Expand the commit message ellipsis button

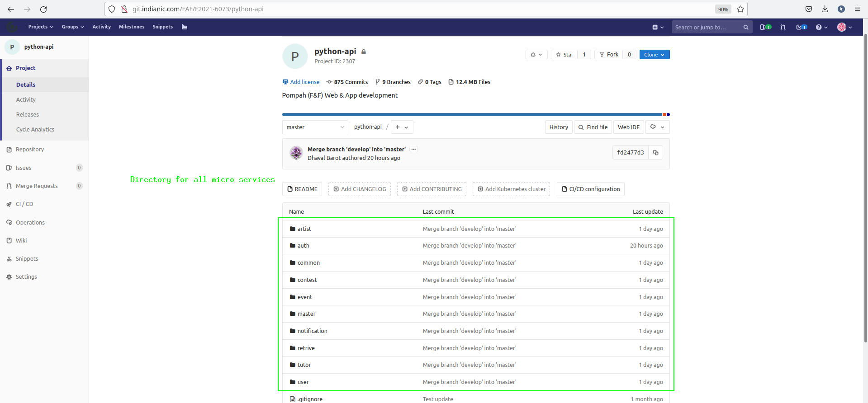[413, 149]
